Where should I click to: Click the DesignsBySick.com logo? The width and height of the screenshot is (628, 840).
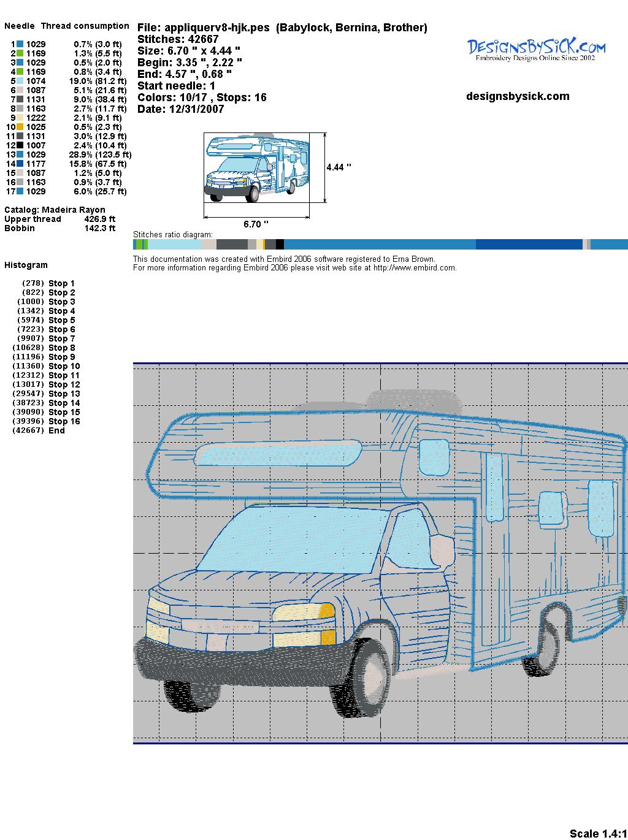pyautogui.click(x=536, y=49)
